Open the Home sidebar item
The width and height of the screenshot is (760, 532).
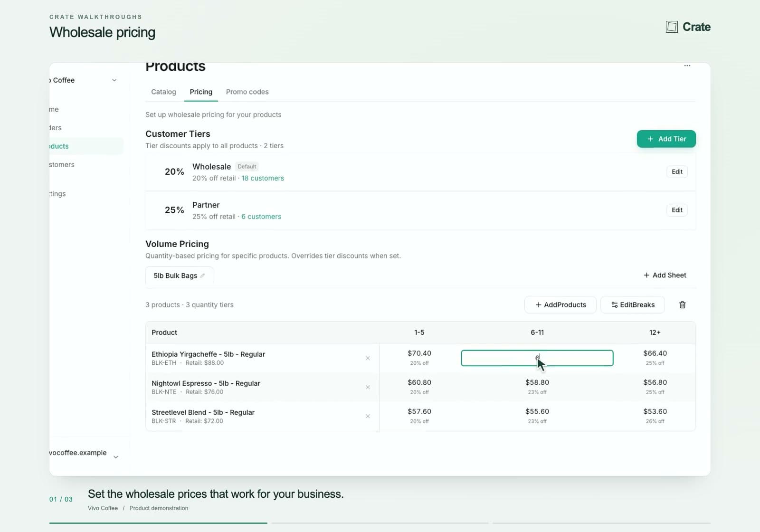pyautogui.click(x=85, y=109)
